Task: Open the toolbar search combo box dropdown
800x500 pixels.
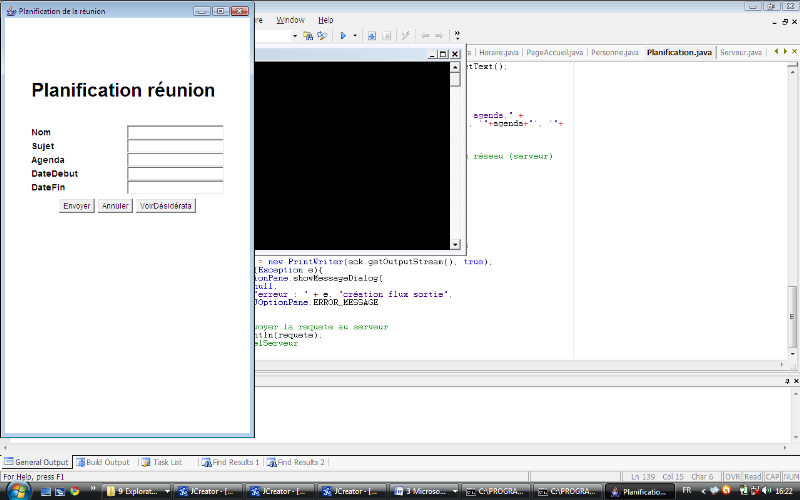Action: pyautogui.click(x=295, y=35)
